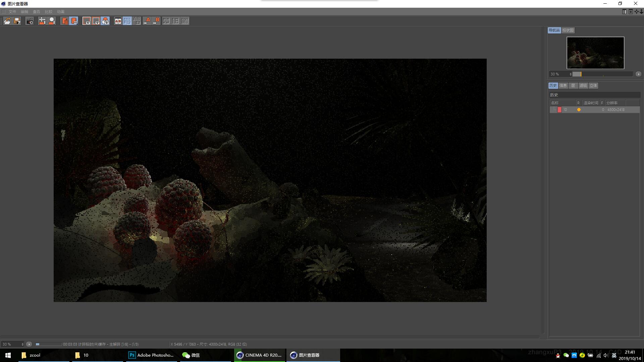Open the 文件 menu
Screen dimensions: 644x362
click(12, 12)
